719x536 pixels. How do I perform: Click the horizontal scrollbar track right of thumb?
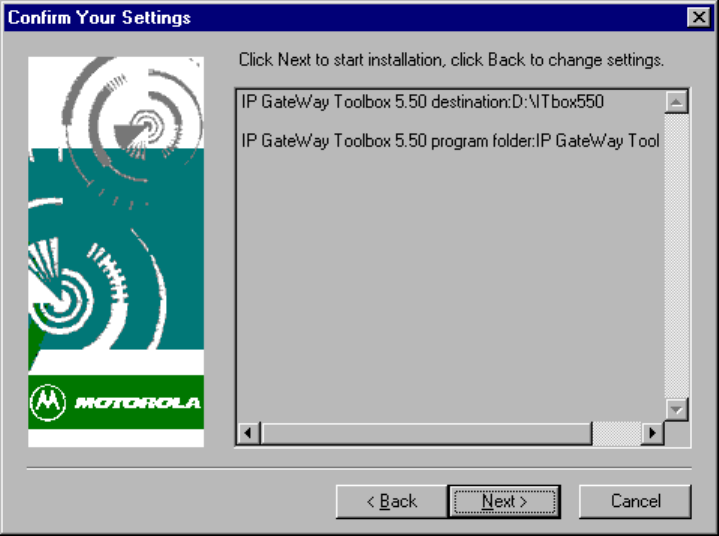[x=617, y=433]
